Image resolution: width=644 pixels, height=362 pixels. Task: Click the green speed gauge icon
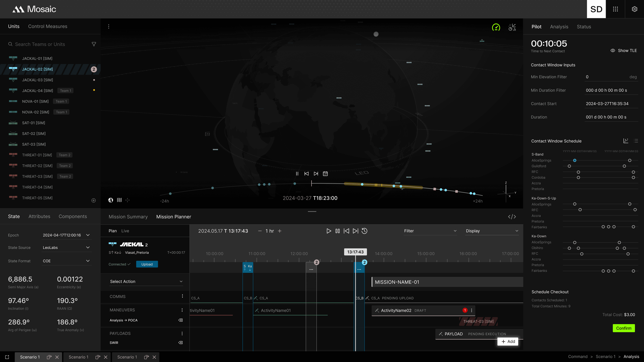point(496,27)
